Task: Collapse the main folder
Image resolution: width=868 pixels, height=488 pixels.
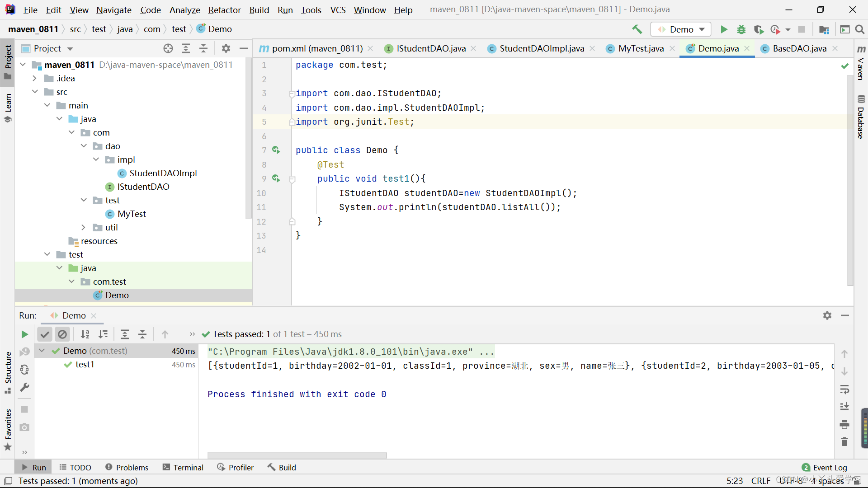Action: coord(47,105)
